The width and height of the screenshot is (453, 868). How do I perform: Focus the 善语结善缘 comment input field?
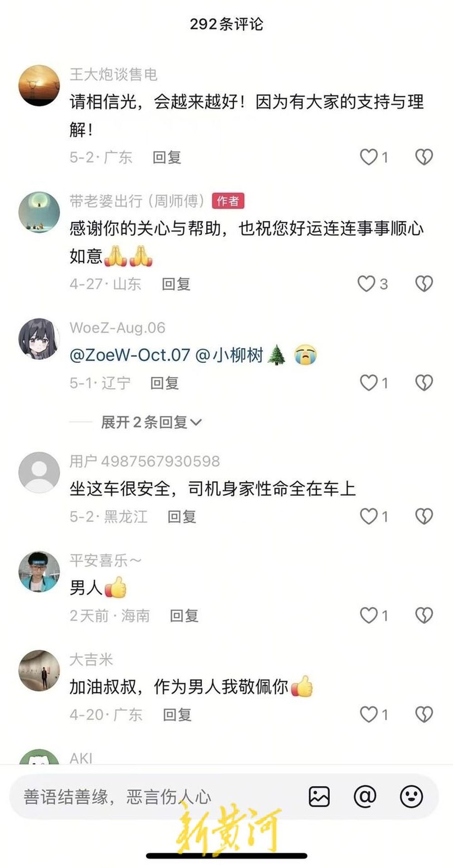(x=159, y=796)
